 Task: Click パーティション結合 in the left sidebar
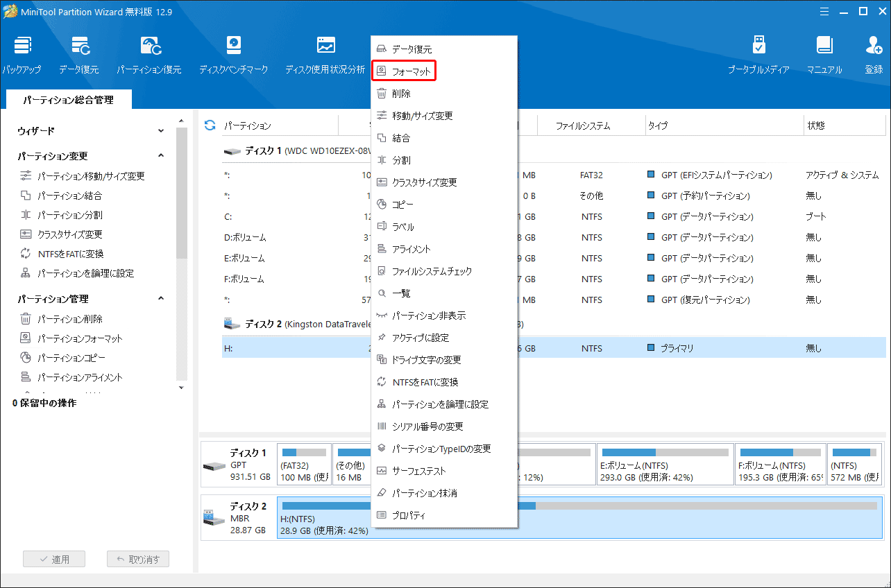click(61, 196)
